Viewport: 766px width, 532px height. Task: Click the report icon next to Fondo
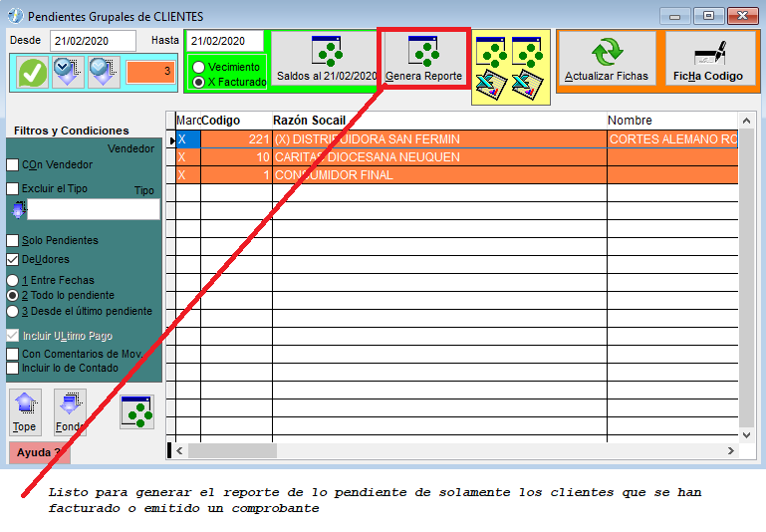(x=137, y=411)
